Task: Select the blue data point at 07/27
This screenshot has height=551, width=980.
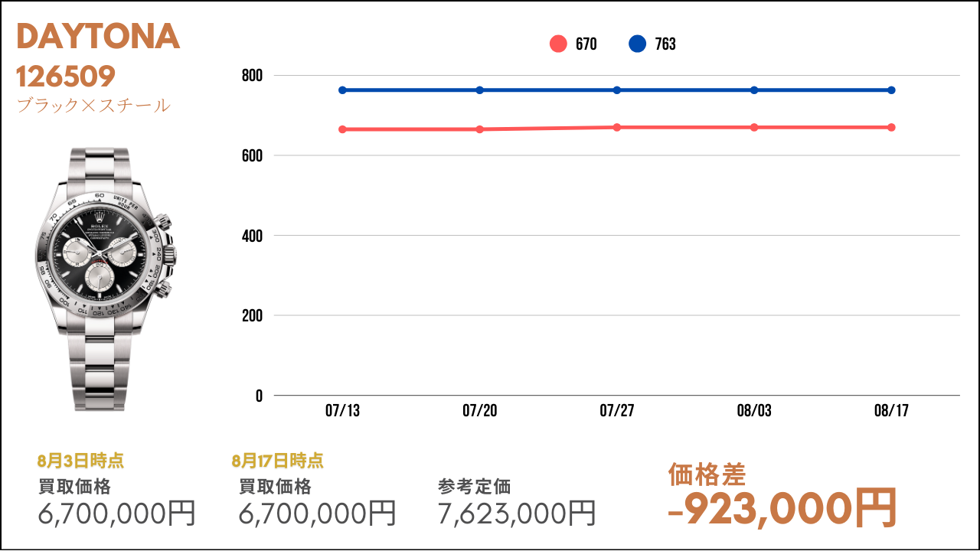Action: (x=617, y=90)
